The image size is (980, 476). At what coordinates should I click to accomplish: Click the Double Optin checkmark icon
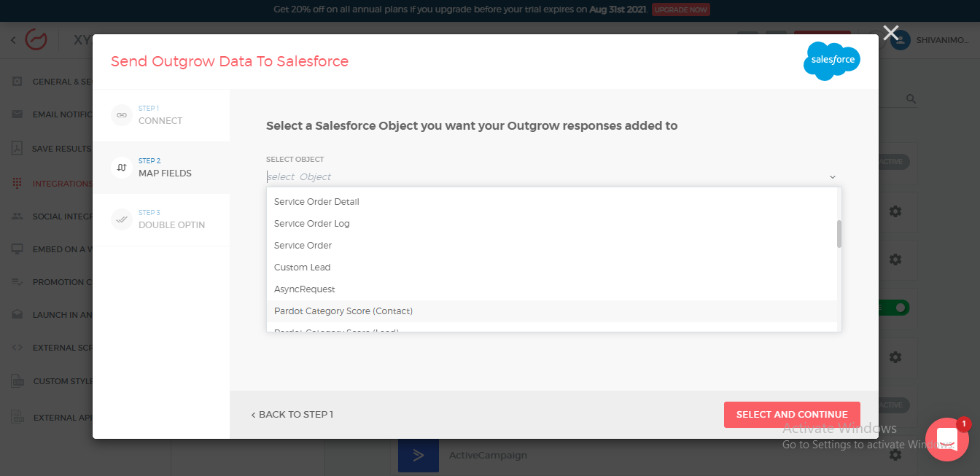pos(122,219)
